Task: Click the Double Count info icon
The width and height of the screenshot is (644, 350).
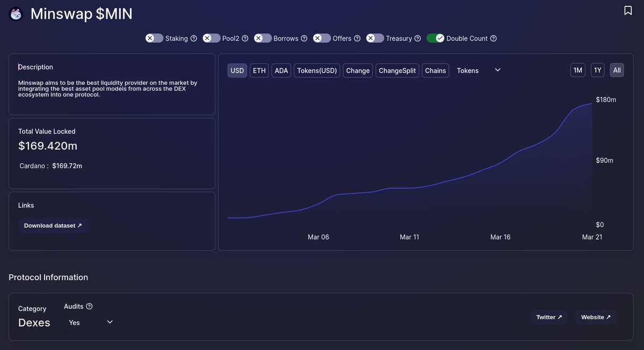Action: pyautogui.click(x=494, y=38)
